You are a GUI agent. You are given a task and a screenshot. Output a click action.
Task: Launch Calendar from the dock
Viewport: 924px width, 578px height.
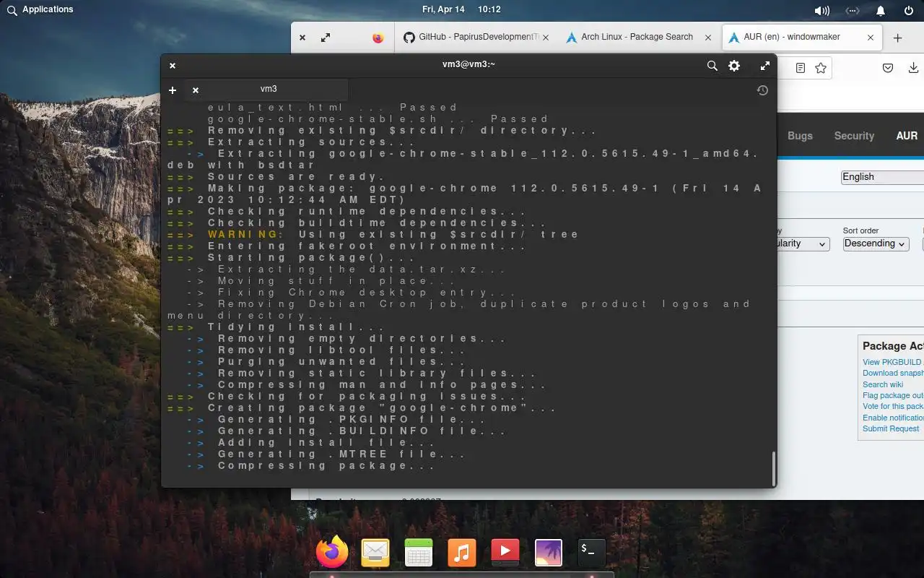(419, 553)
